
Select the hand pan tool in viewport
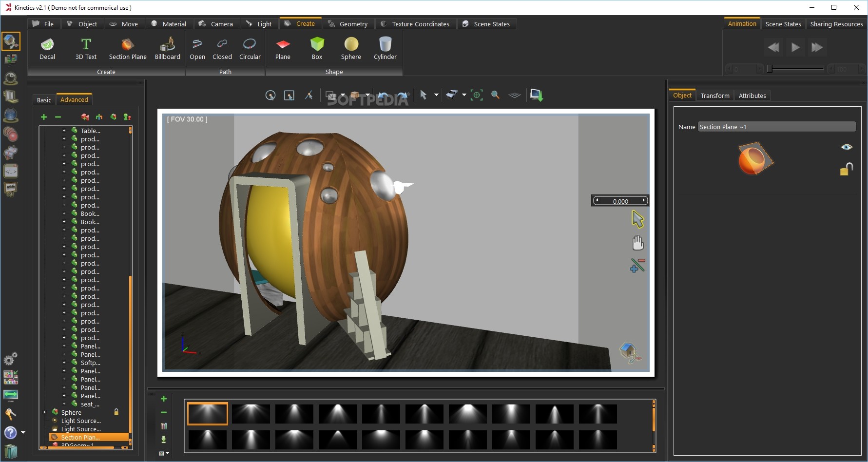tap(637, 243)
